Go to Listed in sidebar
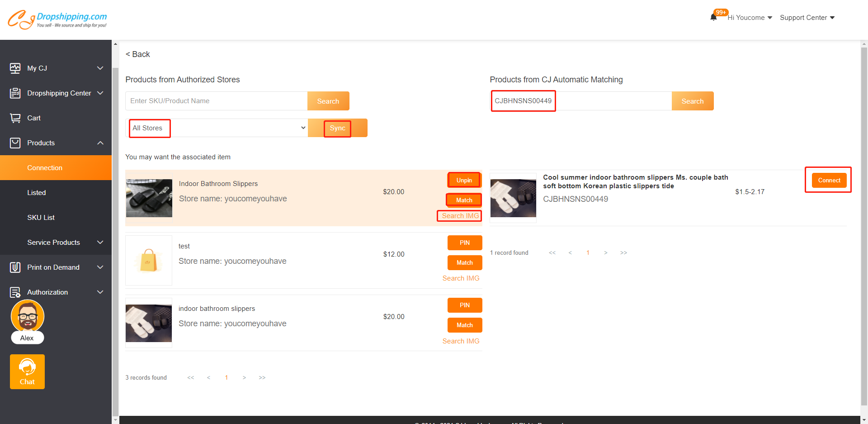Viewport: 868px width, 424px height. pyautogui.click(x=37, y=193)
